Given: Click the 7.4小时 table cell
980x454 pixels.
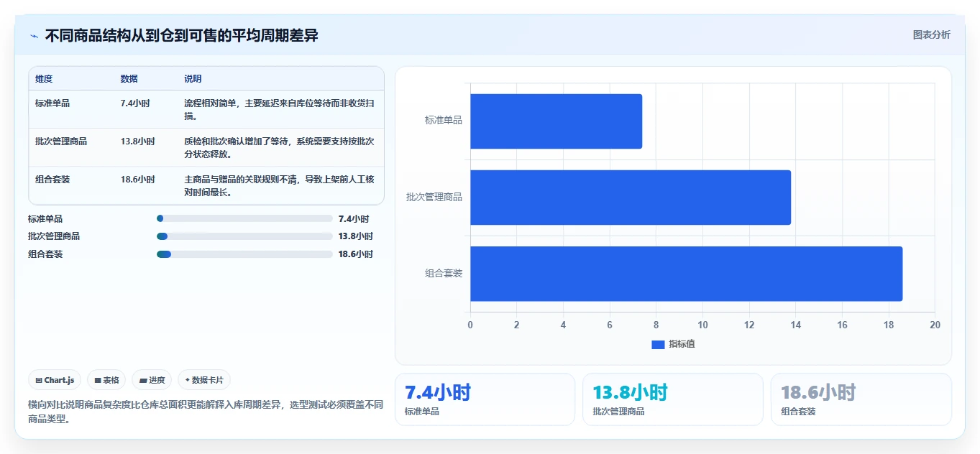Looking at the screenshot, I should 136,103.
